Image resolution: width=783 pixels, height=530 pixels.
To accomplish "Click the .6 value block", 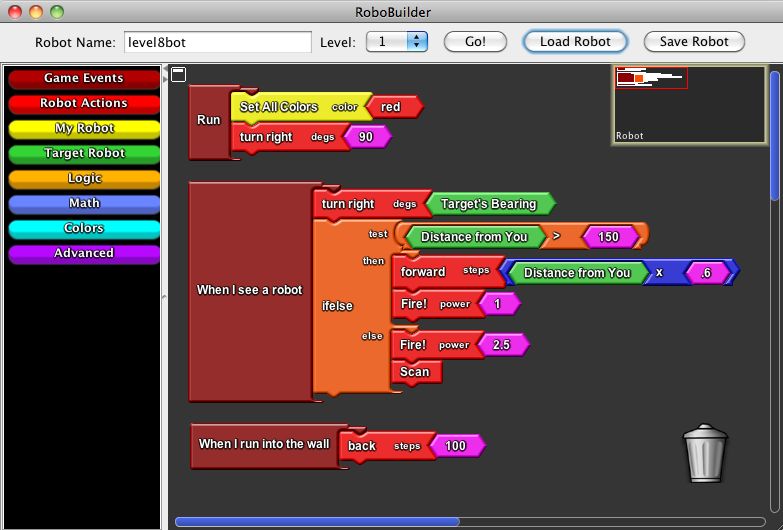I will (706, 273).
